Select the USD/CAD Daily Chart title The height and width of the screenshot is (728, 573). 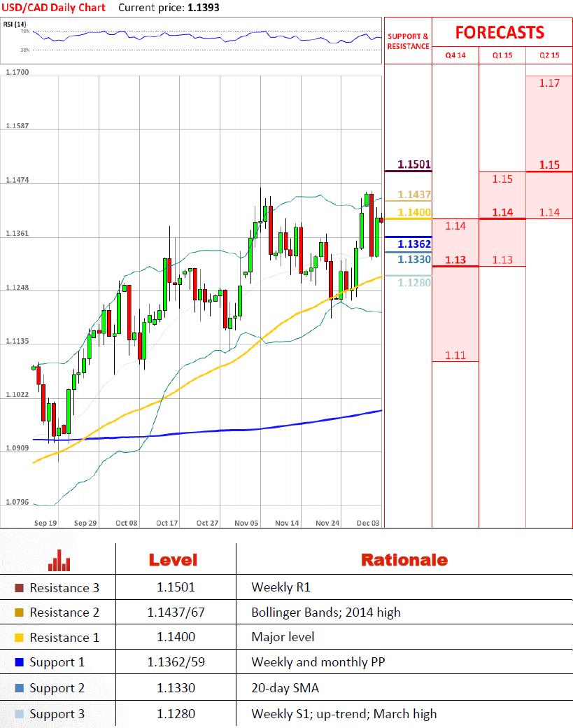[54, 8]
